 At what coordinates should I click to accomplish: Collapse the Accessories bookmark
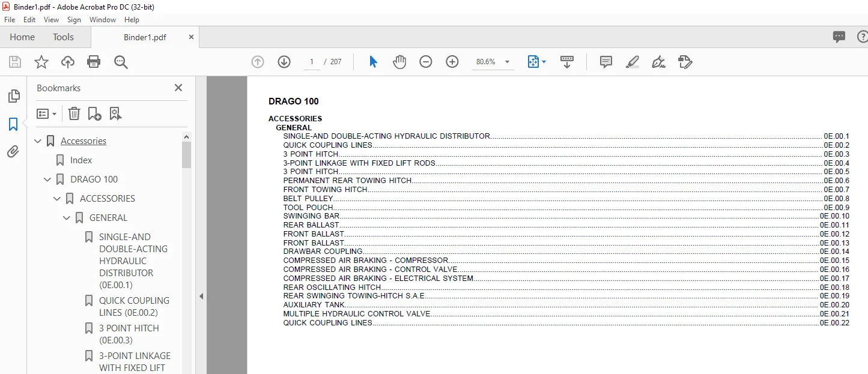pos(38,141)
